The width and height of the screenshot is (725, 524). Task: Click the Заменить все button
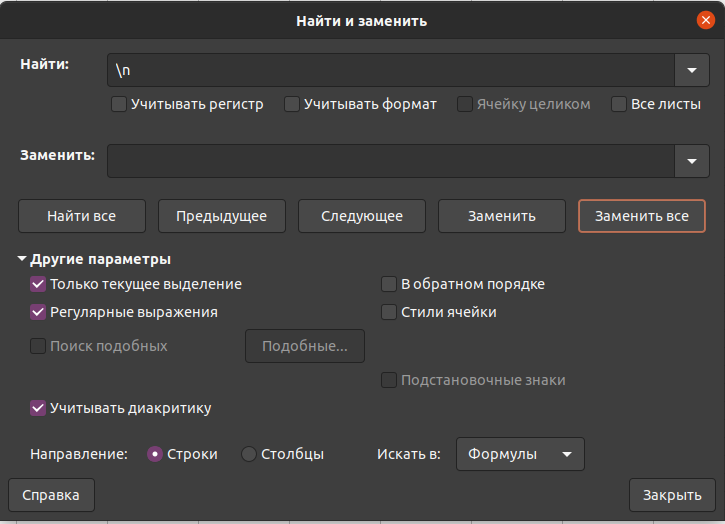(x=642, y=216)
